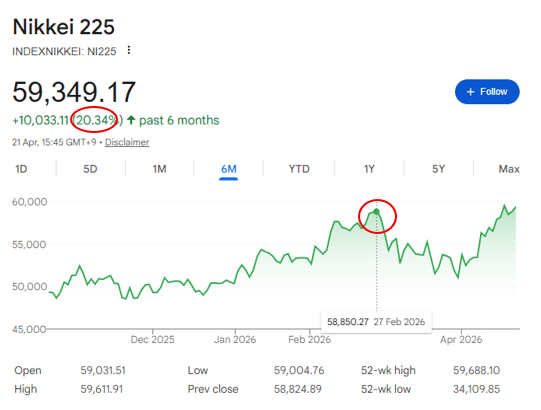
Task: Click the Jan 2026 axis label
Action: click(235, 340)
